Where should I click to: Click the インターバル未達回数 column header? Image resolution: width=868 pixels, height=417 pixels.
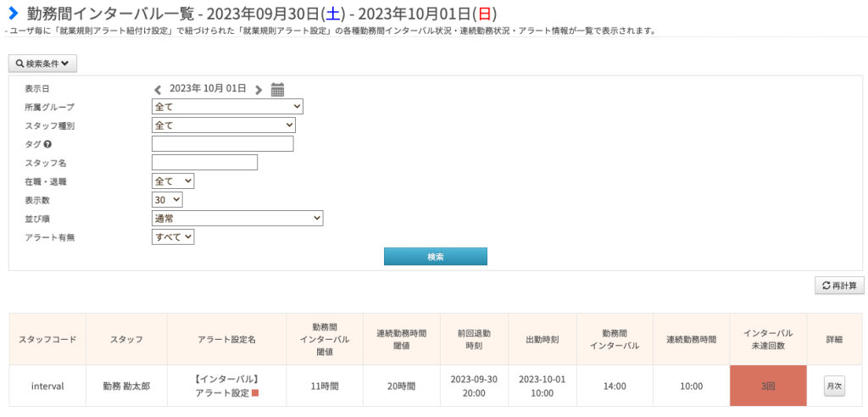(768, 340)
